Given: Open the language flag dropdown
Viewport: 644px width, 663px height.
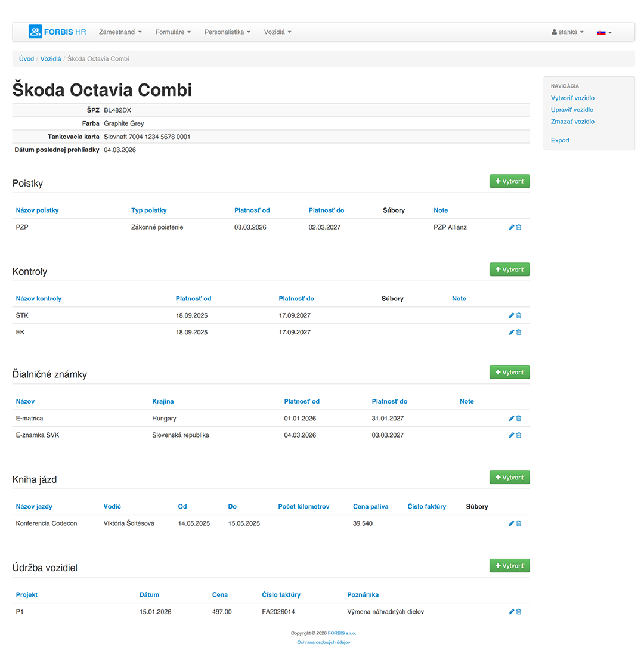Looking at the screenshot, I should click(x=604, y=33).
